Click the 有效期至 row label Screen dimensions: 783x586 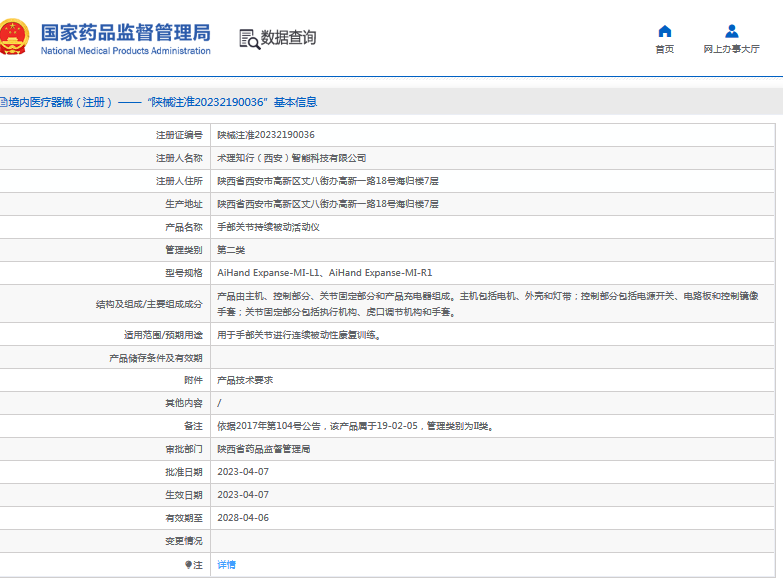point(184,518)
